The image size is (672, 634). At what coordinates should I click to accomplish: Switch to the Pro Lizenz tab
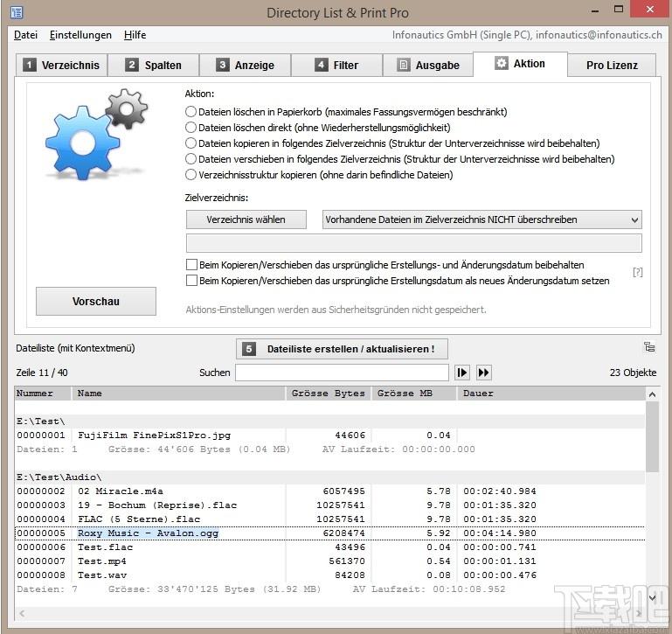[x=612, y=66]
